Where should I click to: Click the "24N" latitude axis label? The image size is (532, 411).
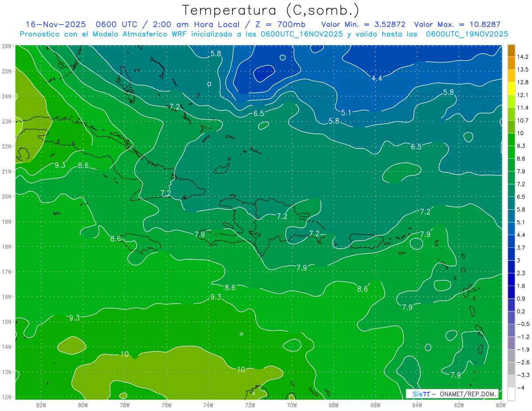pos(7,96)
